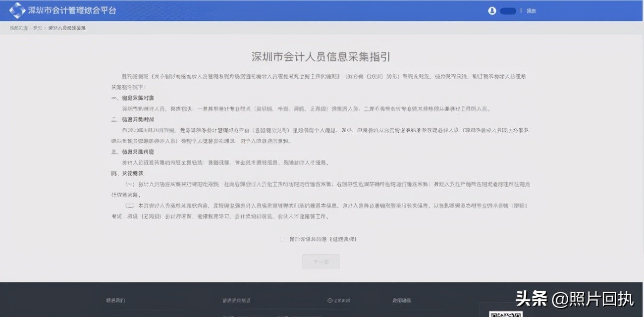The height and width of the screenshot is (317, 644).
Task: Click the blue progress-style header bar
Action: (322, 10)
